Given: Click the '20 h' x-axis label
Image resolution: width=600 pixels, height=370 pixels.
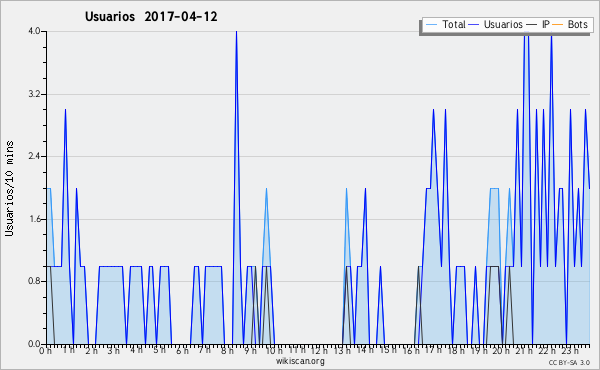Looking at the screenshot, I should [501, 351].
